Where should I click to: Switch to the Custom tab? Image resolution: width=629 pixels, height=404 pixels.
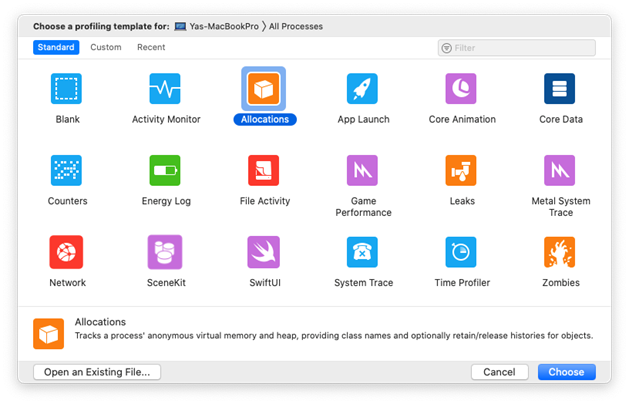coord(106,47)
